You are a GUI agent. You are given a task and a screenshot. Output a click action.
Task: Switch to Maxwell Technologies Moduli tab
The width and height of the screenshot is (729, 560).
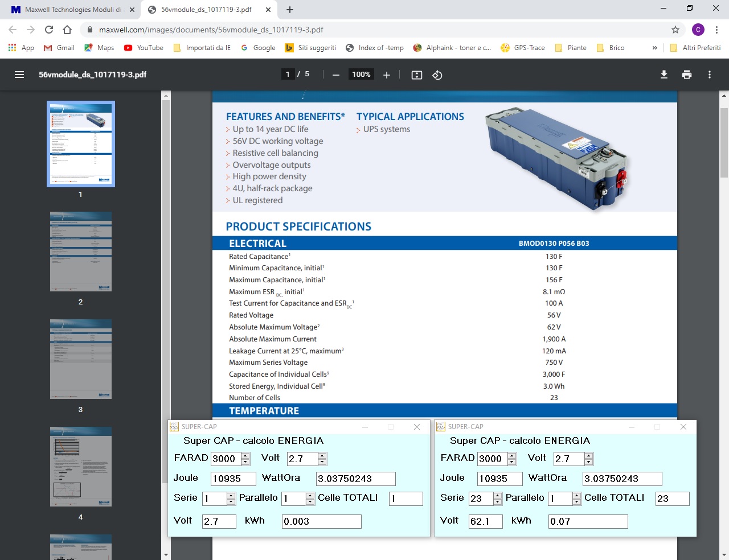click(x=72, y=10)
